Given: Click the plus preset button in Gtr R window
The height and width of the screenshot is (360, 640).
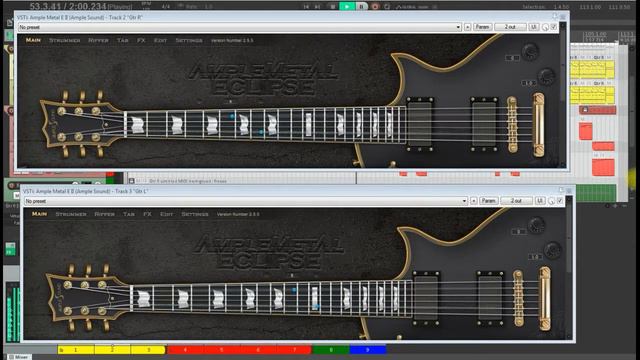Looking at the screenshot, I should coord(467,27).
